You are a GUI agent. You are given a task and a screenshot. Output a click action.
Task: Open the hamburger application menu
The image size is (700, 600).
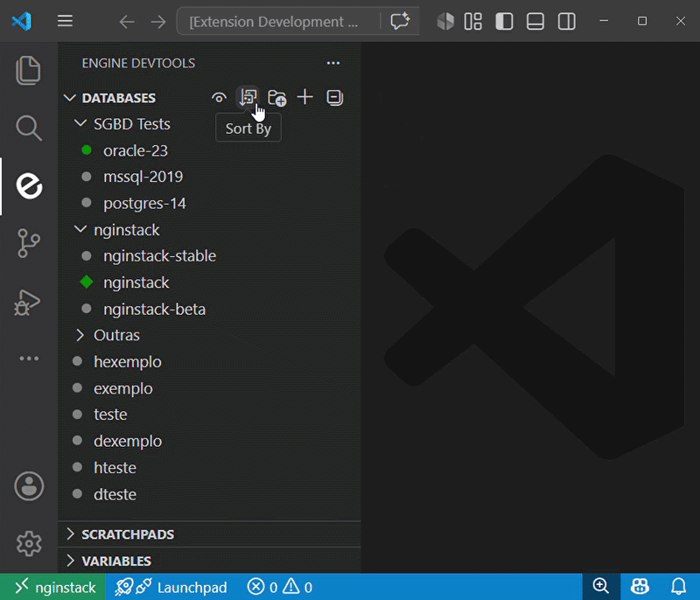pos(65,21)
